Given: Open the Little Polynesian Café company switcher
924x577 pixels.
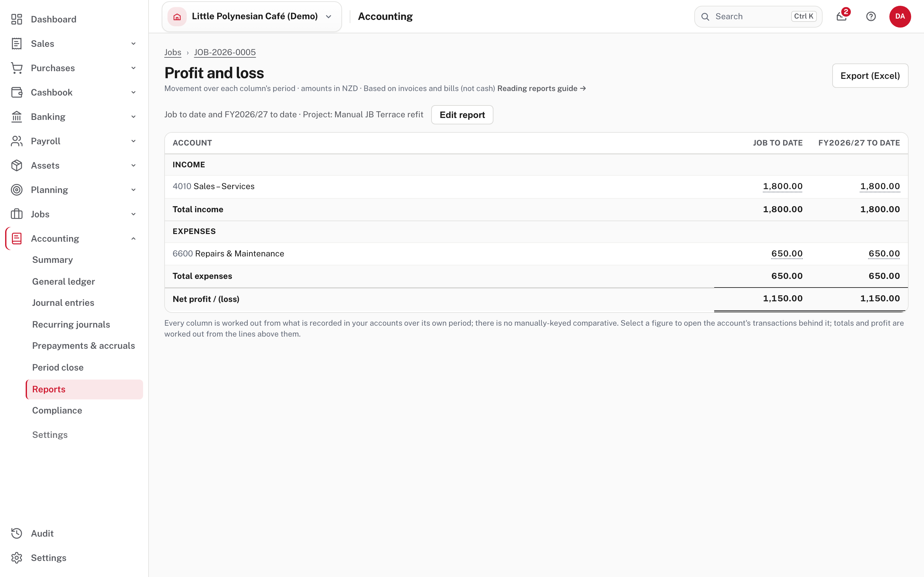Looking at the screenshot, I should tap(252, 16).
